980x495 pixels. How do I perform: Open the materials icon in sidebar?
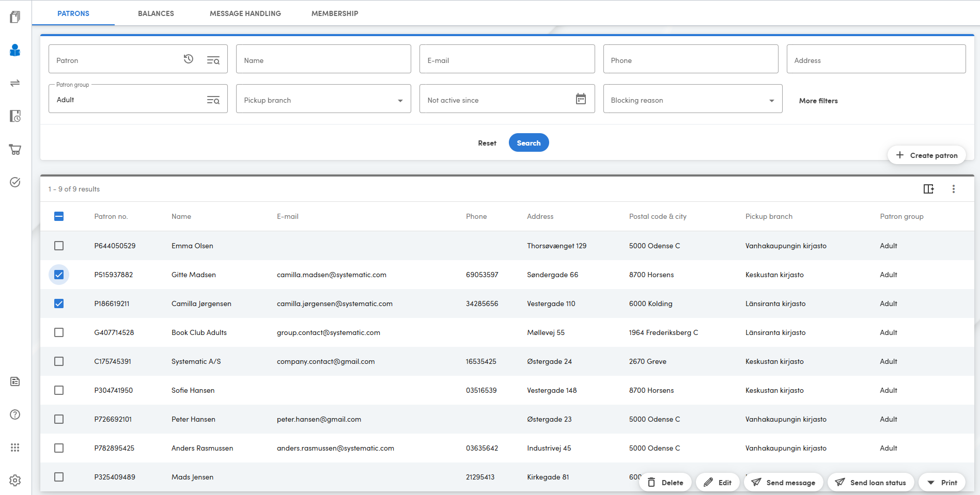[x=15, y=17]
